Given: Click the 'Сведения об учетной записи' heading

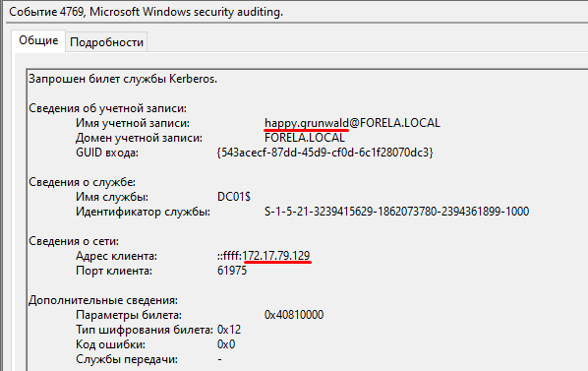Looking at the screenshot, I should [x=107, y=108].
